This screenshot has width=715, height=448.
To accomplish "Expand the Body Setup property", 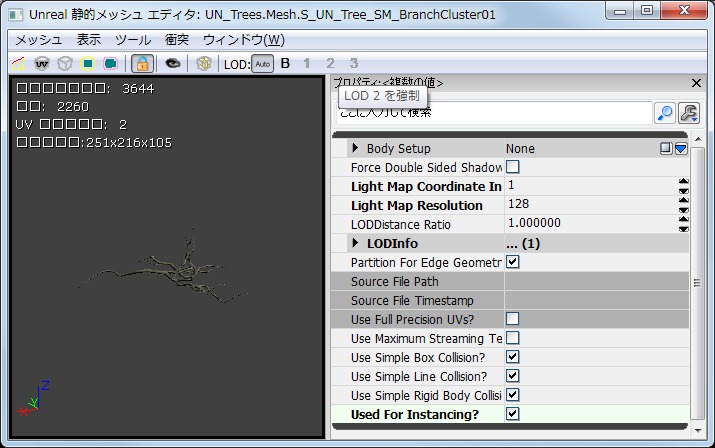I will [x=355, y=148].
